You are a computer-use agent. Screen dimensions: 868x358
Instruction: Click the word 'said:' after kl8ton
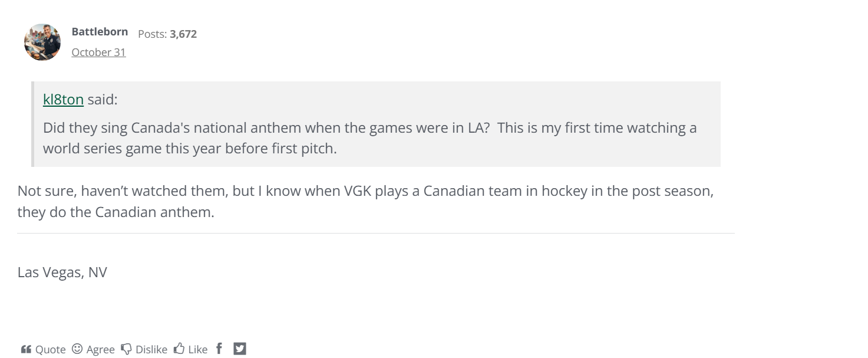tap(103, 100)
